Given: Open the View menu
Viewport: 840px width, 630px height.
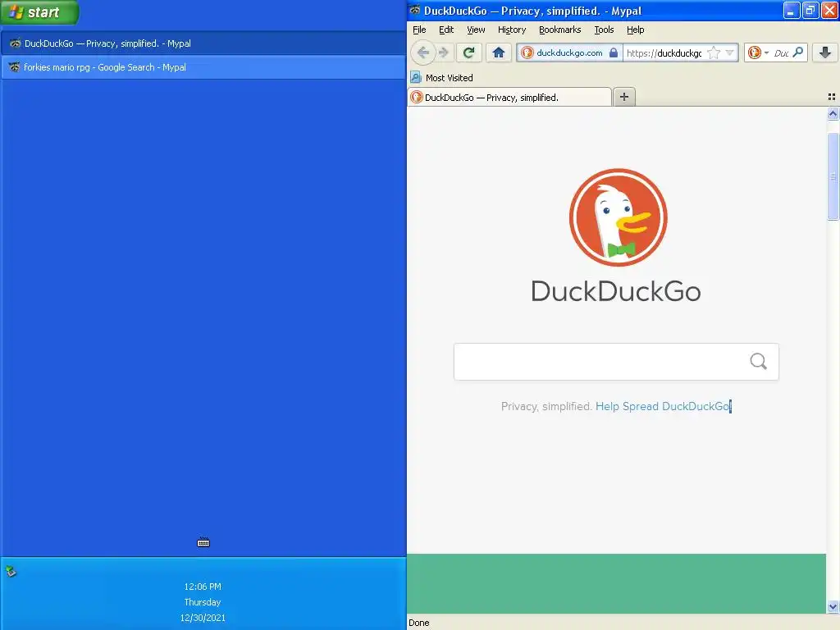Looking at the screenshot, I should tap(476, 30).
